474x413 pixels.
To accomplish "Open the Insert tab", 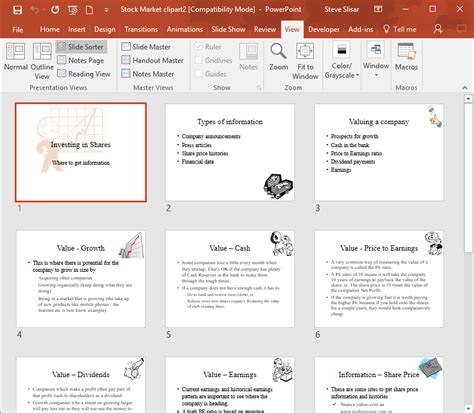I will tap(77, 30).
